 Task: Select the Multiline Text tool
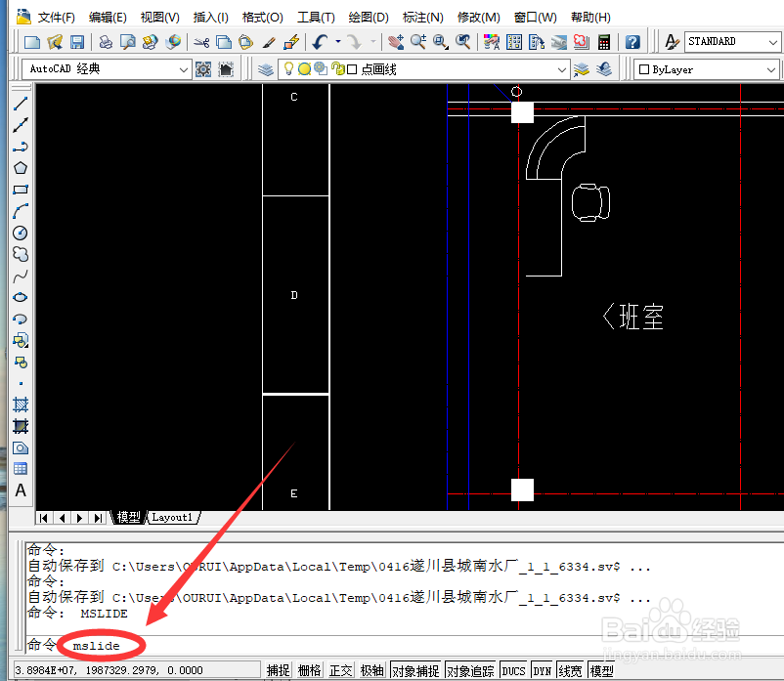tap(21, 490)
